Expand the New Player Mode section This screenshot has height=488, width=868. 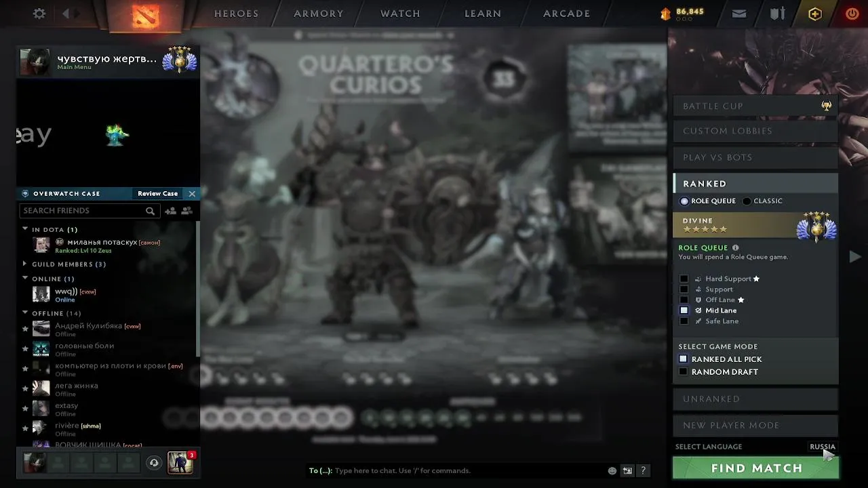click(755, 426)
